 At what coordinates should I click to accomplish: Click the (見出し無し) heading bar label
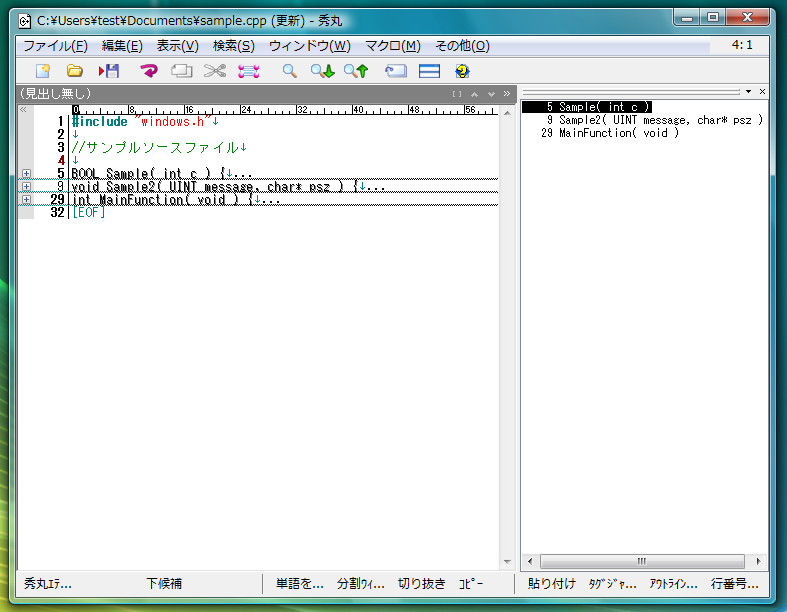55,93
